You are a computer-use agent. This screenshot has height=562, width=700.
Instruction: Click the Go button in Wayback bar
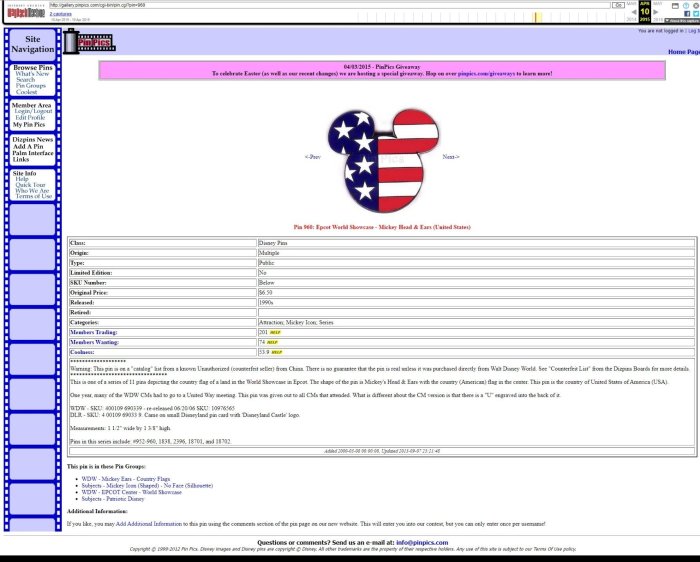618,5
